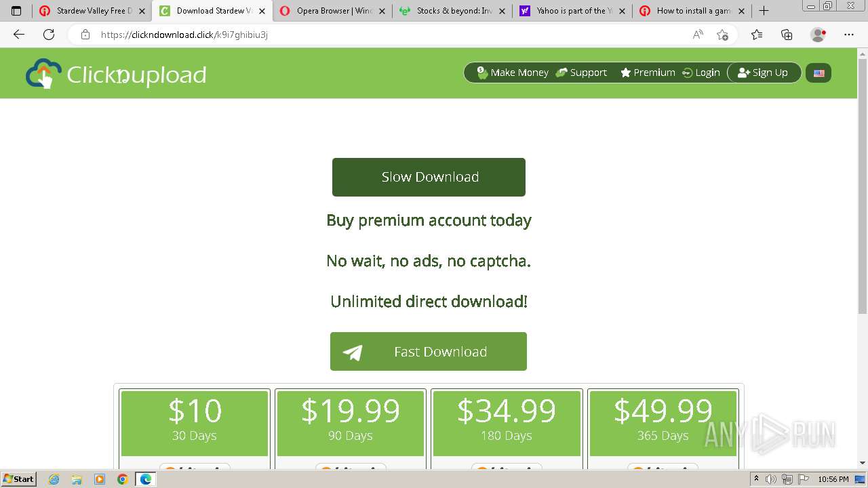The image size is (868, 488).
Task: Open File Explorer from taskbar
Action: tap(77, 479)
